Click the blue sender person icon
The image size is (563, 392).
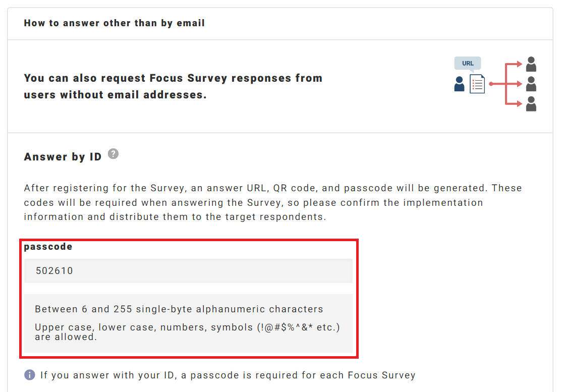[x=459, y=84]
